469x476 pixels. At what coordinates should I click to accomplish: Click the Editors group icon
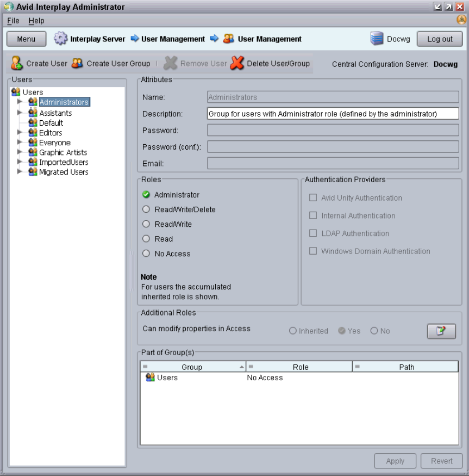point(33,132)
